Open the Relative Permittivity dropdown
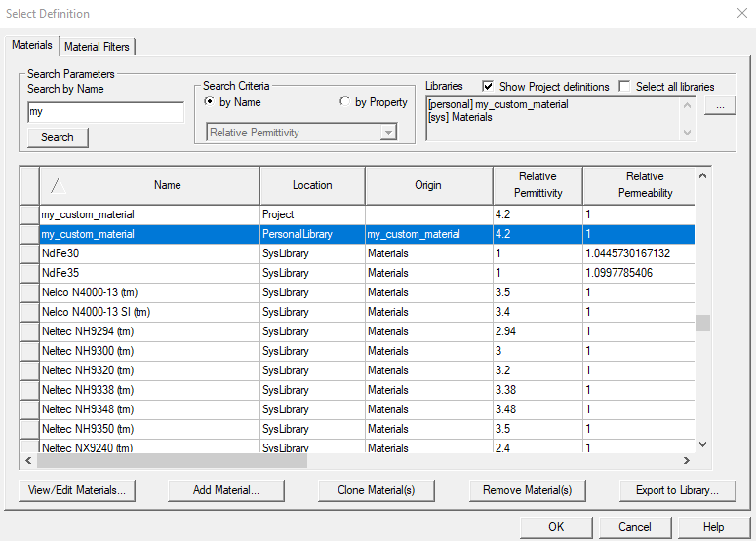The width and height of the screenshot is (756, 541). tap(388, 133)
